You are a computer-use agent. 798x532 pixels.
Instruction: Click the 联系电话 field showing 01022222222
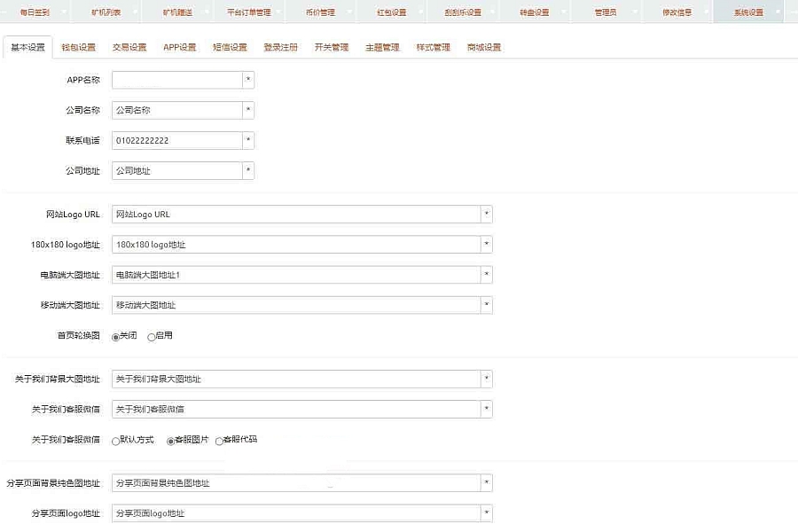pyautogui.click(x=177, y=140)
